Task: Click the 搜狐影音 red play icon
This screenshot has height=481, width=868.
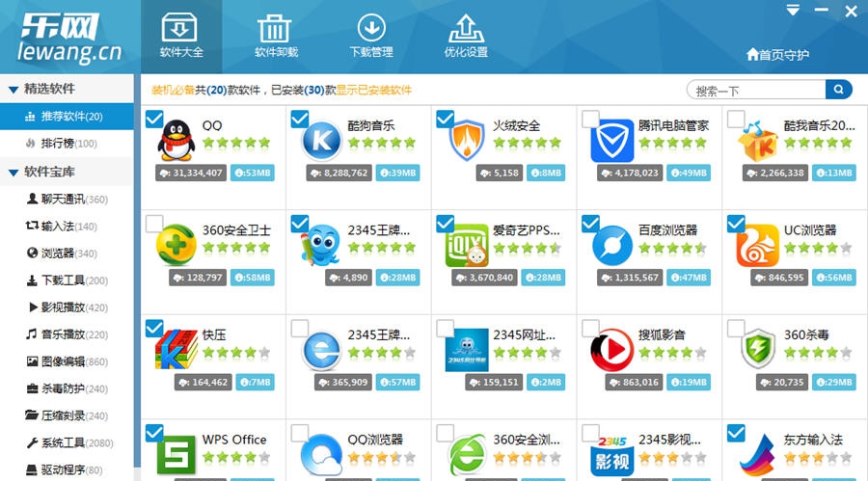Action: coord(611,350)
